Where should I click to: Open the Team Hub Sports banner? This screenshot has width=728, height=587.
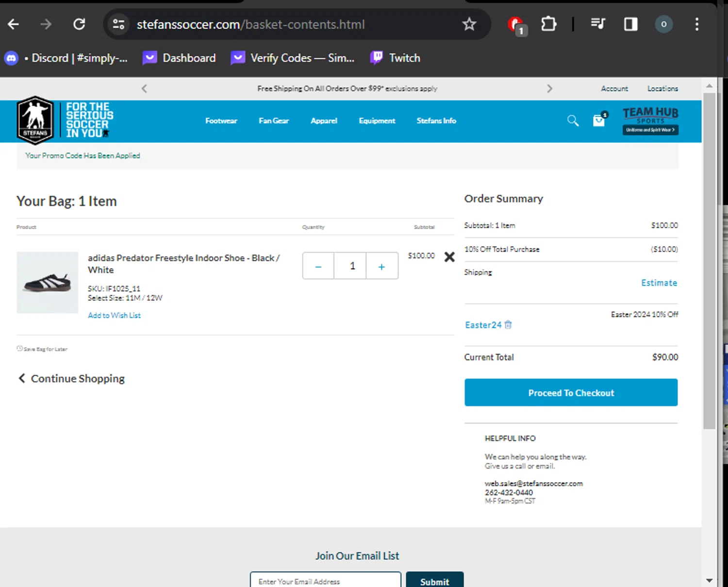tap(650, 121)
